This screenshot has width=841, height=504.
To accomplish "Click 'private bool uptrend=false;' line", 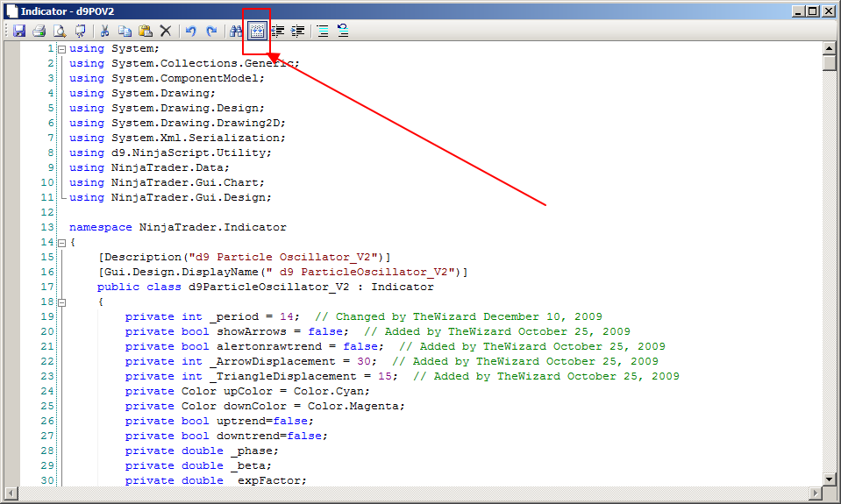I will 219,422.
